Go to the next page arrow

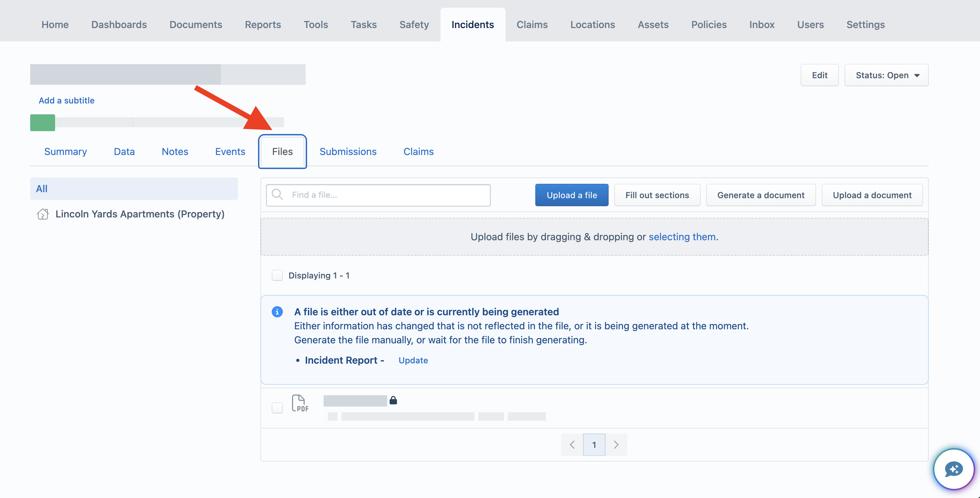(x=616, y=445)
